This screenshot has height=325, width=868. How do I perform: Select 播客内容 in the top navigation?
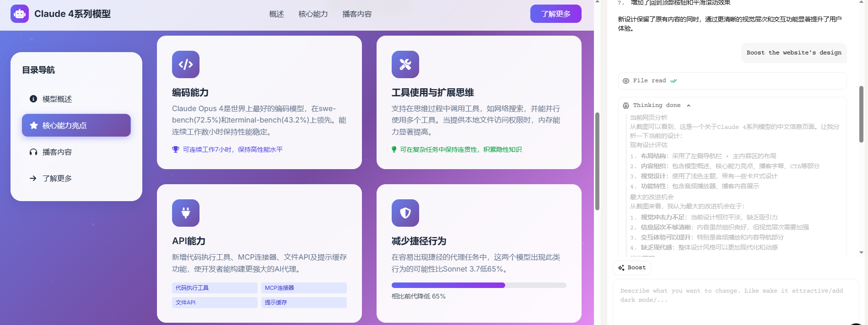pos(357,14)
